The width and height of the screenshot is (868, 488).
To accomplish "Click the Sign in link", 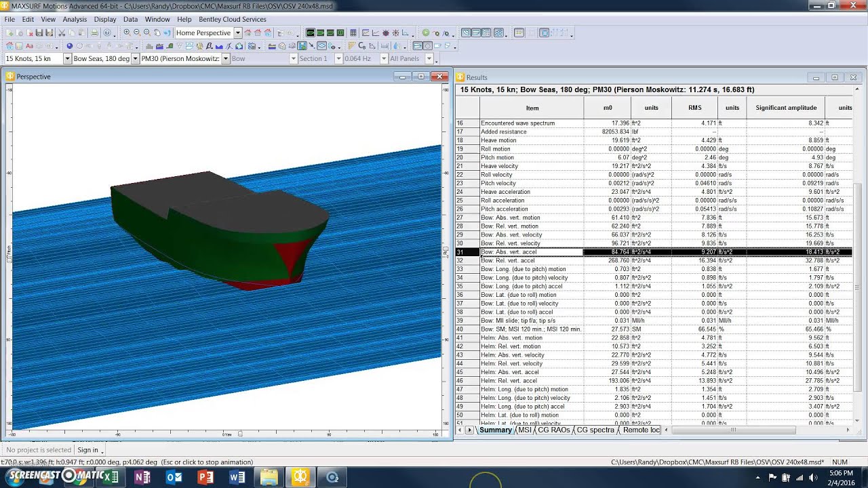I will click(87, 450).
